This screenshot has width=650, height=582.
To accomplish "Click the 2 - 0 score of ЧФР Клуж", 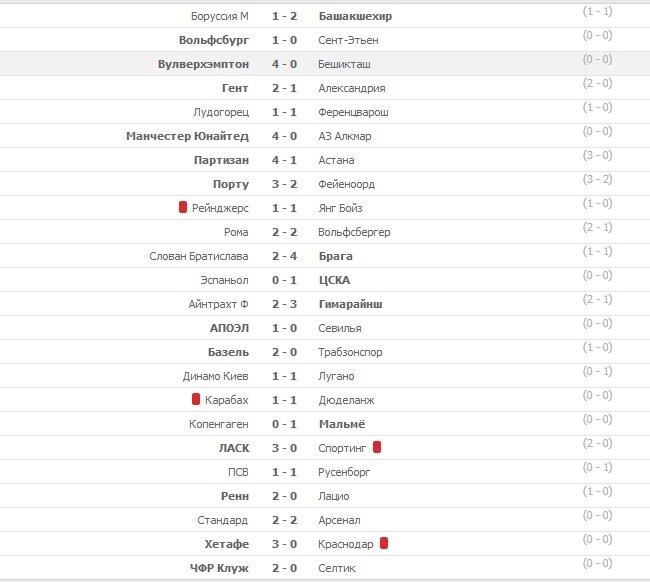I will point(284,568).
